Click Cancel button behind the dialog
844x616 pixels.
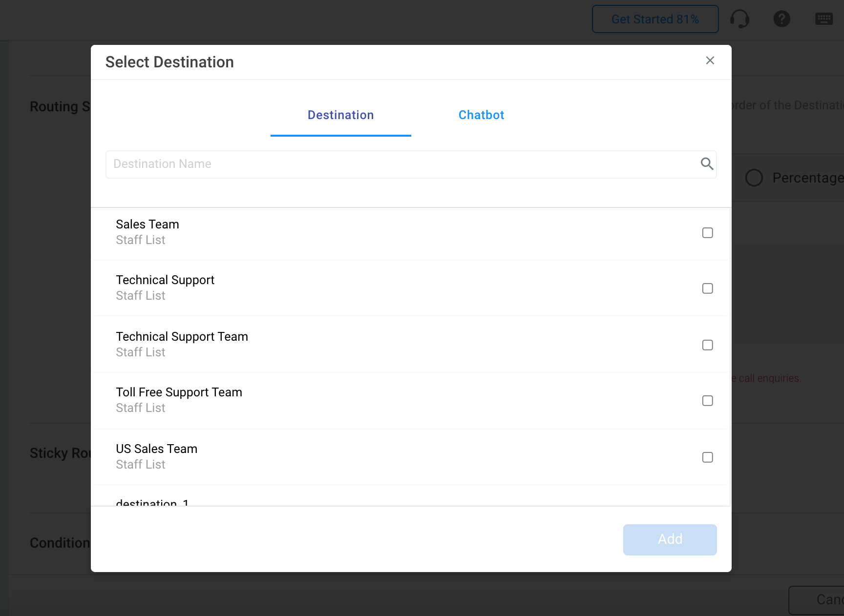[x=817, y=600]
